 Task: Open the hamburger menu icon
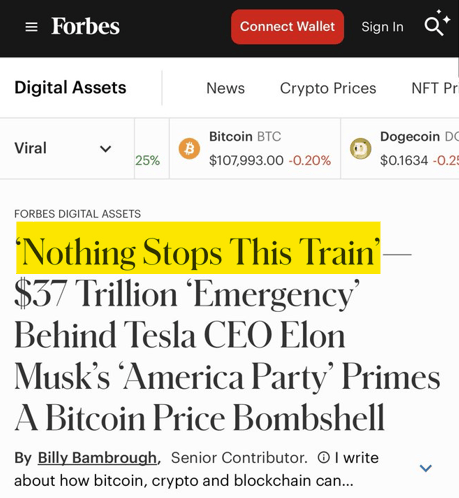[31, 27]
